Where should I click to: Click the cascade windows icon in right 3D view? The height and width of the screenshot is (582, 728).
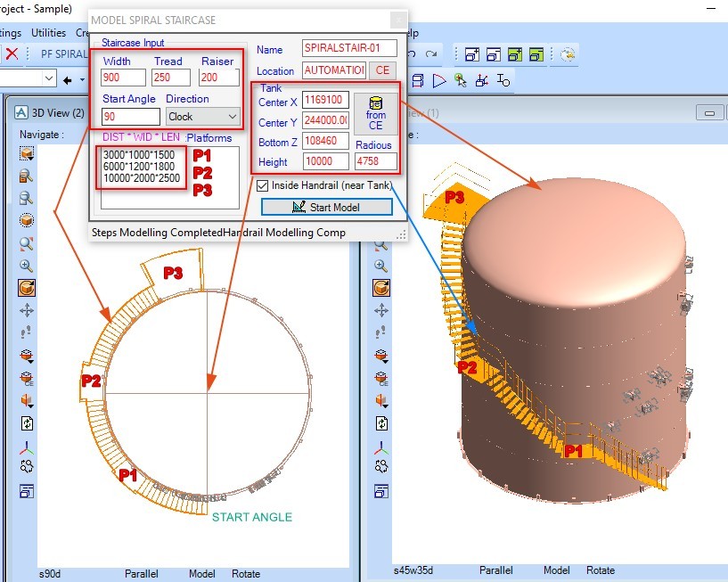(381, 490)
